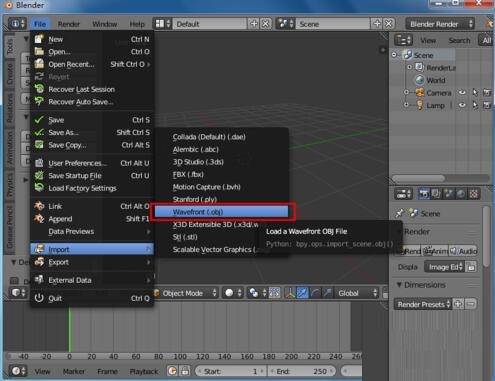The height and width of the screenshot is (381, 495).
Task: Import a 3D Studio (.3ds) file
Action: 221,162
